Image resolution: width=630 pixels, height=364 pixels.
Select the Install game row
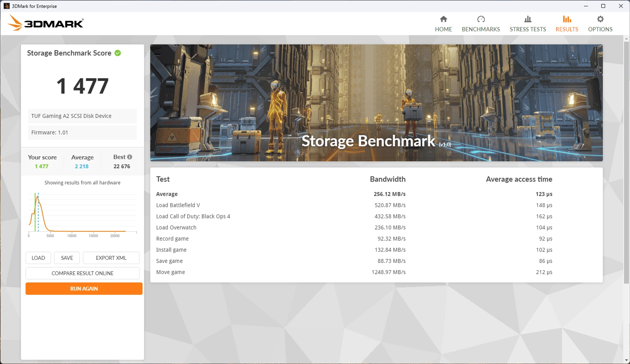376,250
